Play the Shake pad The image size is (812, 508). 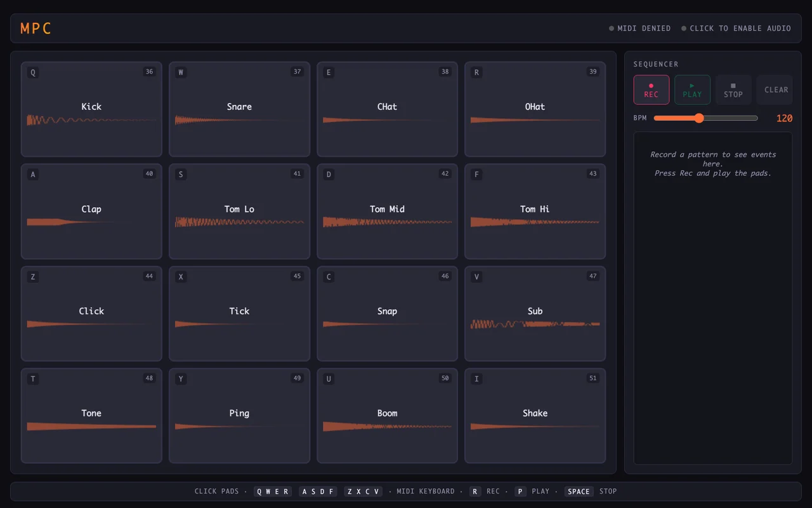click(535, 416)
